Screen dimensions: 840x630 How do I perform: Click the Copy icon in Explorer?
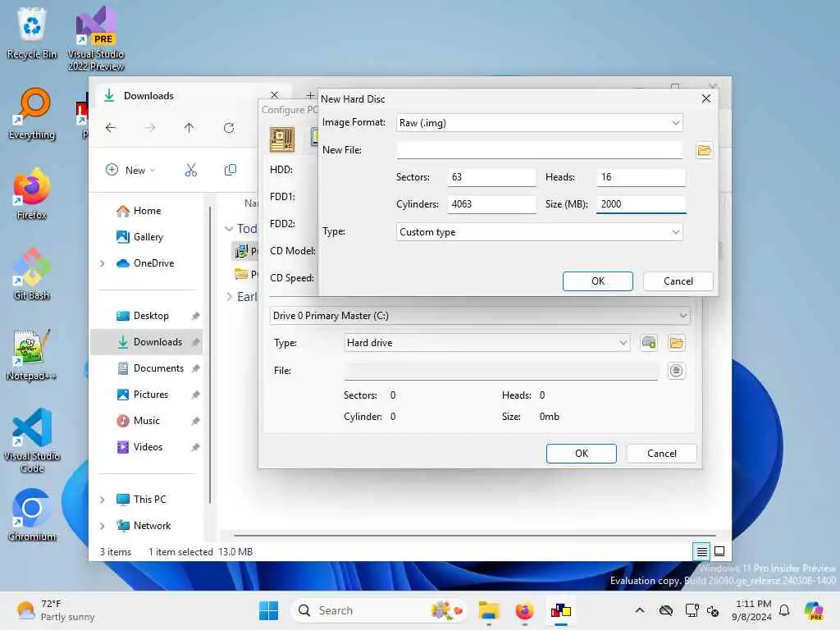click(231, 171)
